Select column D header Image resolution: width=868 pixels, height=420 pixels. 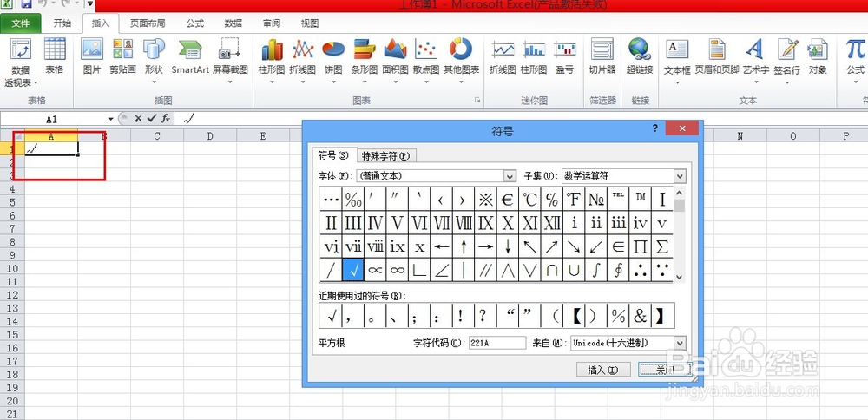210,135
